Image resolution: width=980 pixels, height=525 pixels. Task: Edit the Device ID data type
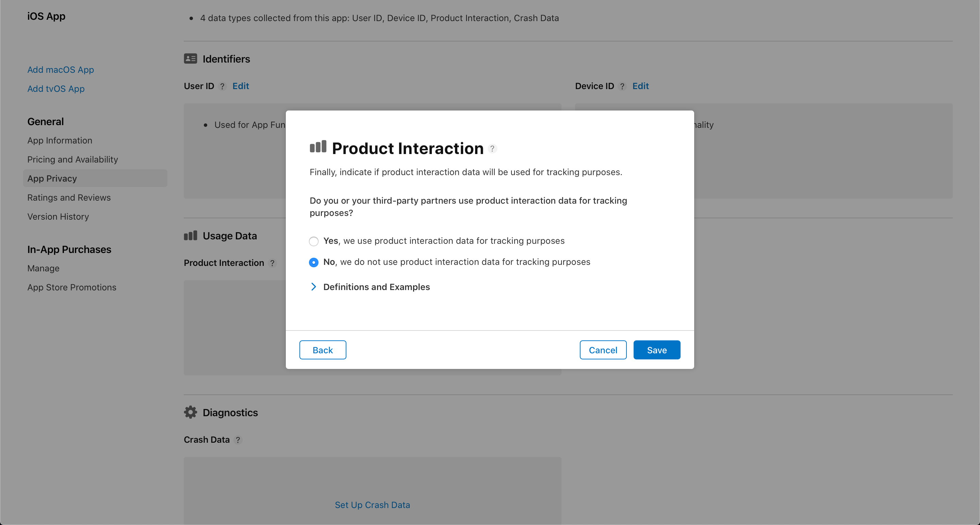point(641,86)
